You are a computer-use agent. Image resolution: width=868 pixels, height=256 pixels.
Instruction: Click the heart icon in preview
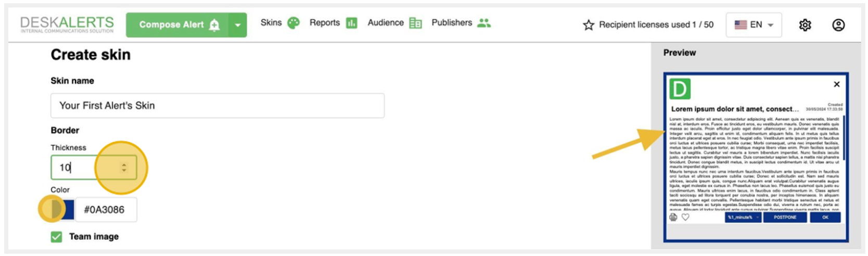point(685,217)
